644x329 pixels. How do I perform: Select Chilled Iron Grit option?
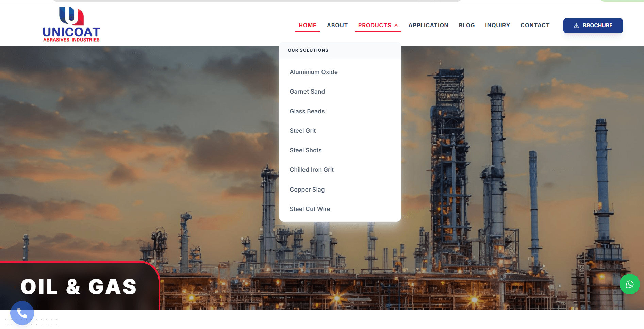click(x=311, y=170)
